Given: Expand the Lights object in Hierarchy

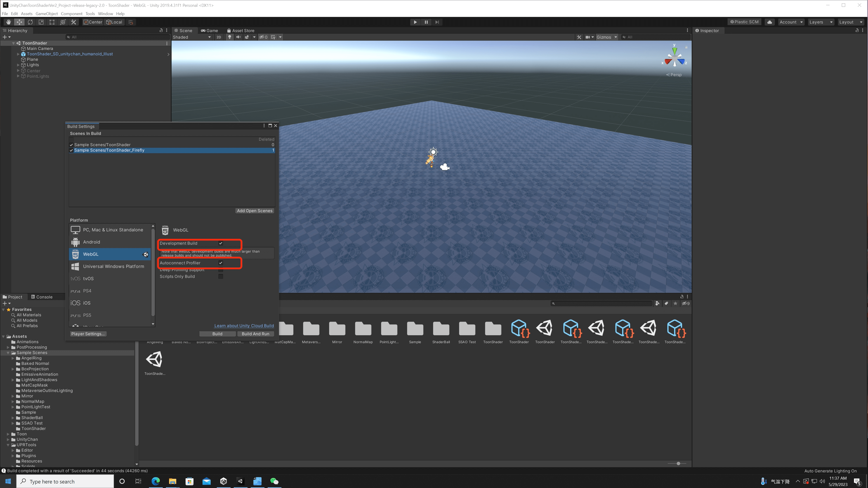Looking at the screenshot, I should pos(18,65).
